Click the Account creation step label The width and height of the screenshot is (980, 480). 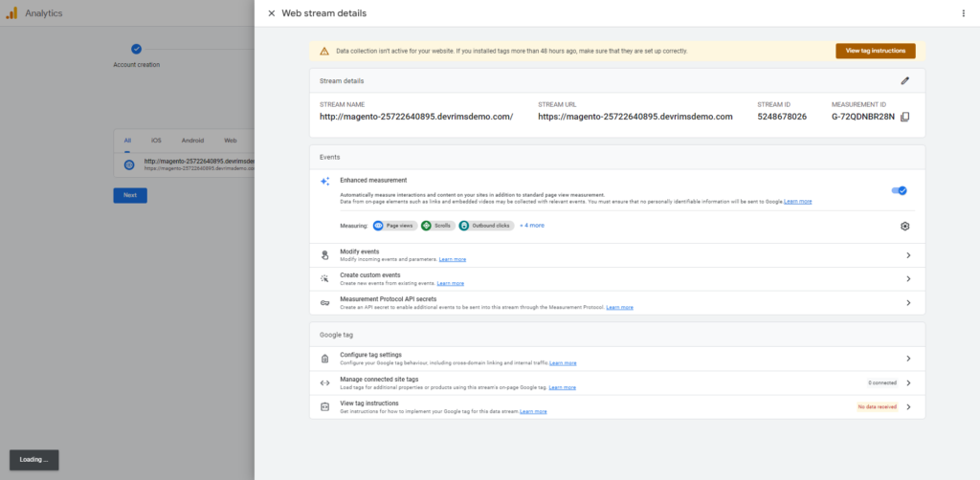coord(136,65)
